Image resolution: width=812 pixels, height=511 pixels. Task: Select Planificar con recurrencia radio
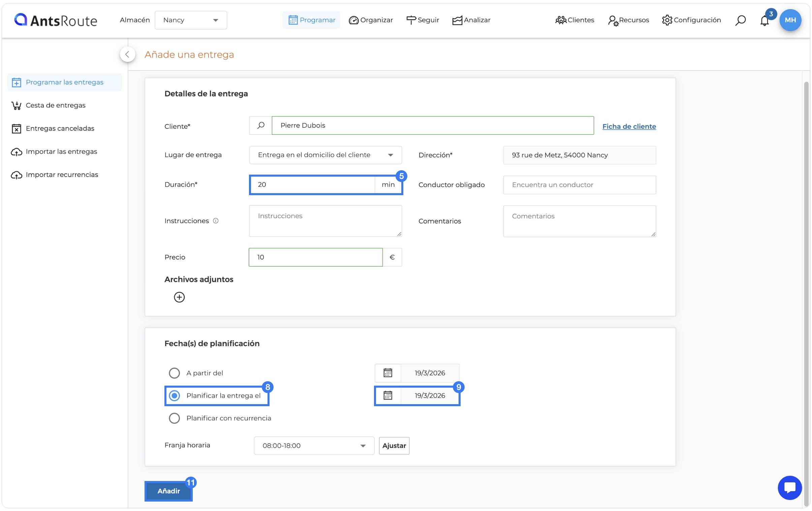tap(174, 418)
